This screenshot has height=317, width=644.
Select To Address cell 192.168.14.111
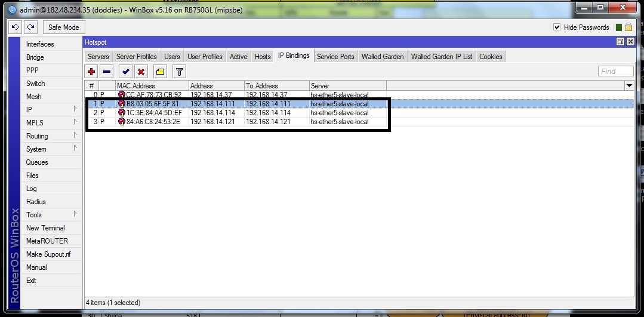coord(277,104)
